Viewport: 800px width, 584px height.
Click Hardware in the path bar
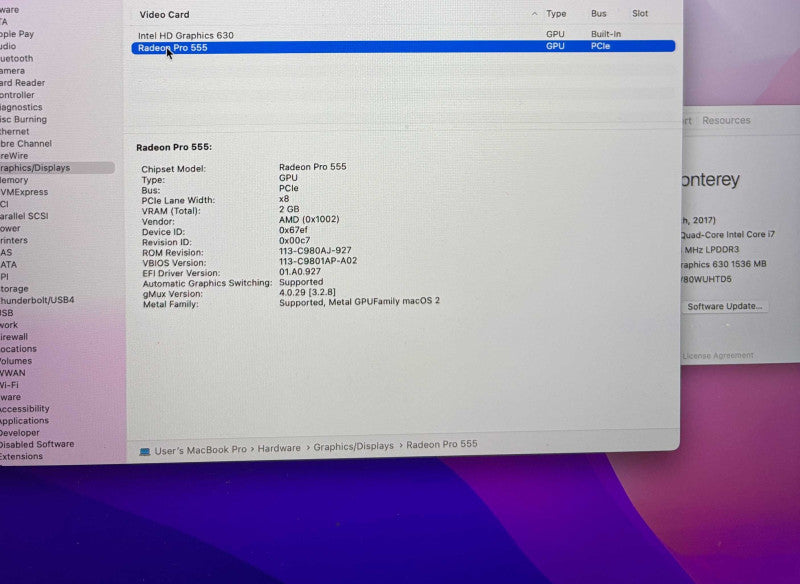pos(279,448)
